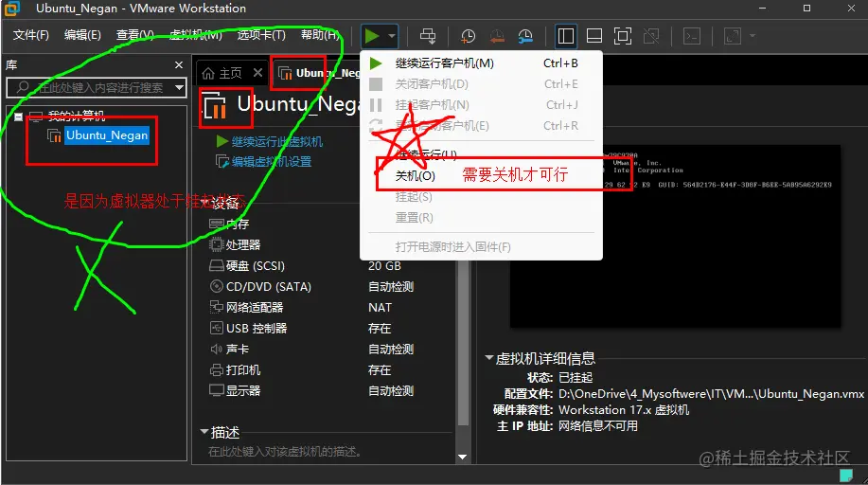The image size is (868, 485).
Task: Close the 主页 tab
Action: click(257, 73)
